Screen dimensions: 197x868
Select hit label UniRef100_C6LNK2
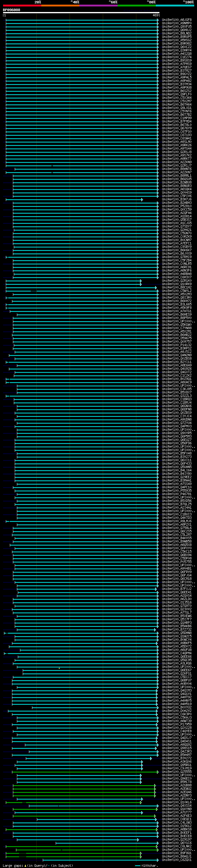(x=177, y=846)
